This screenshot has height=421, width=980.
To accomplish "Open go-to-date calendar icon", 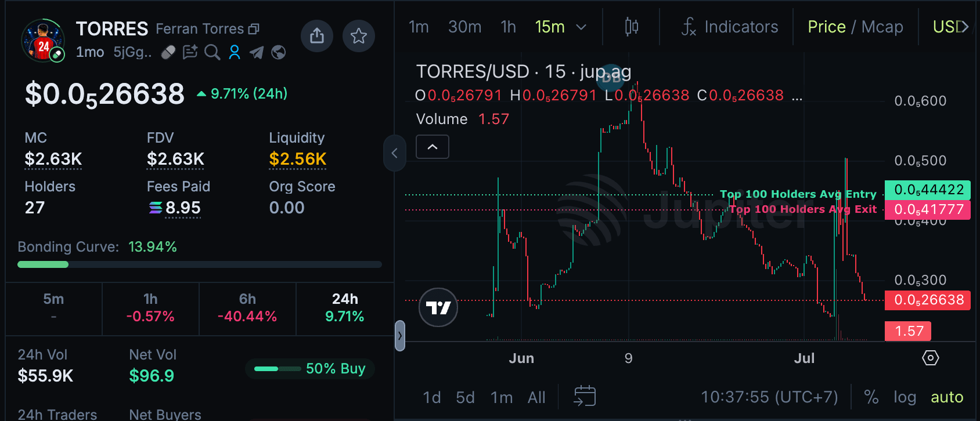I will coord(585,397).
